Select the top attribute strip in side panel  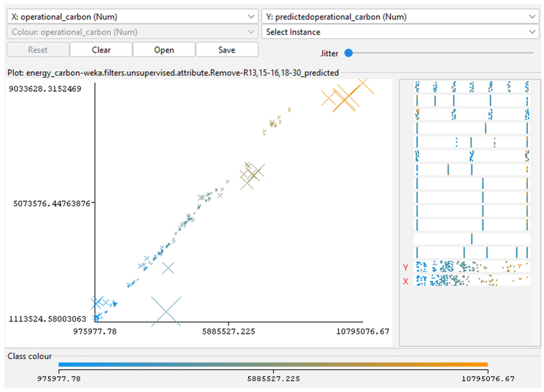[x=471, y=87]
